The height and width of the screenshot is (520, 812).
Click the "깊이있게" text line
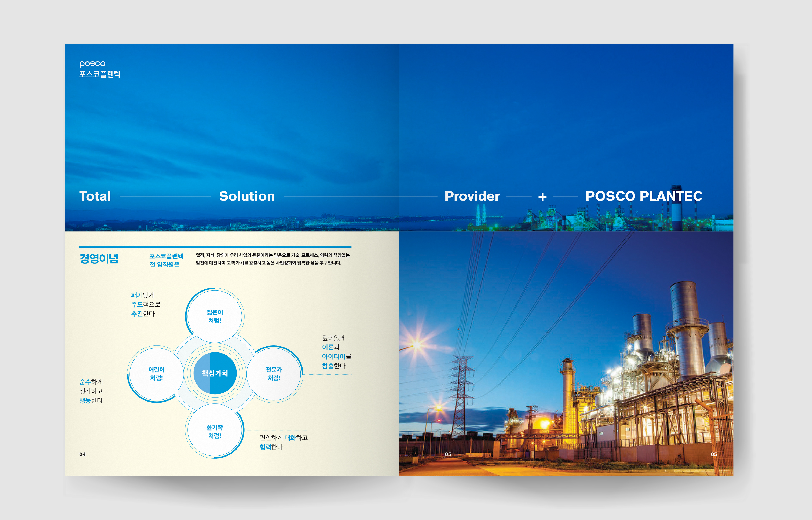[334, 338]
